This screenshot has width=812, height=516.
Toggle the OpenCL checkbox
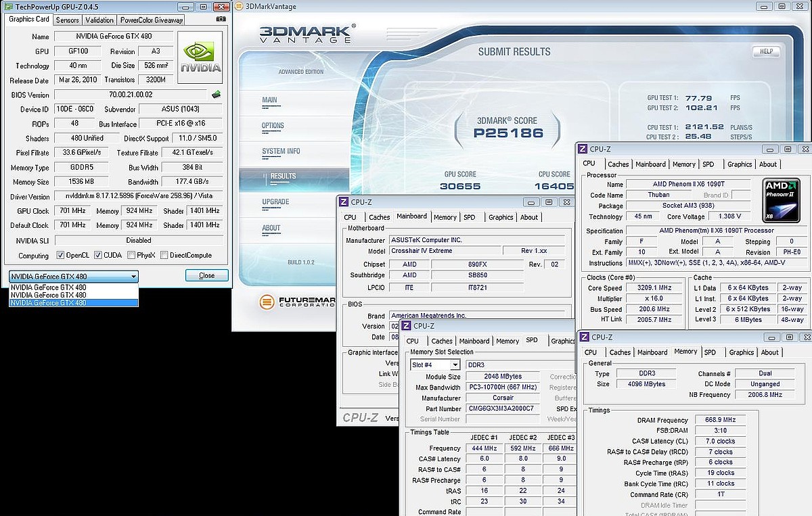click(x=61, y=256)
